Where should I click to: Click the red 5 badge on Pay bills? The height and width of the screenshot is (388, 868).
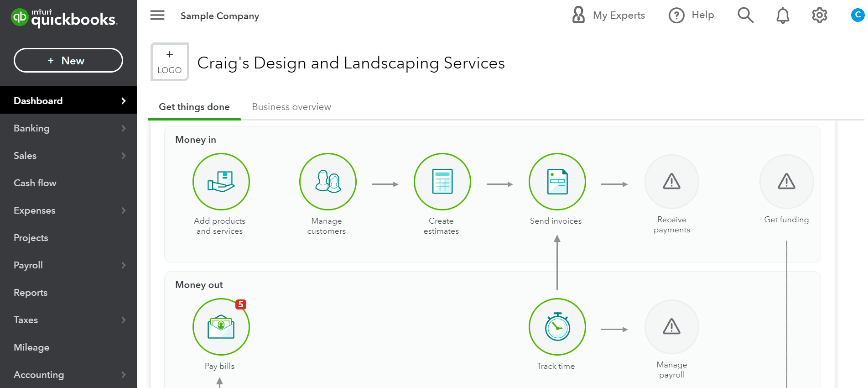pos(241,304)
